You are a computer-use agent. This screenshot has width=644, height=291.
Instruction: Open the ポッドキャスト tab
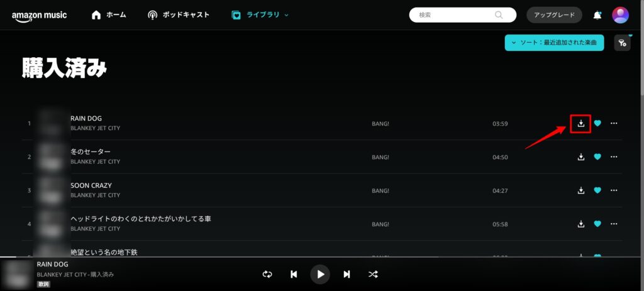click(x=179, y=14)
